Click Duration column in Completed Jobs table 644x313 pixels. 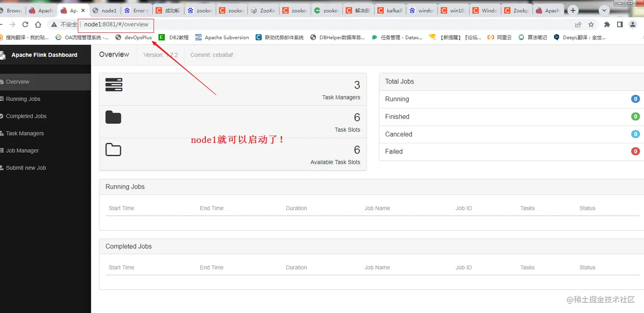coord(296,267)
